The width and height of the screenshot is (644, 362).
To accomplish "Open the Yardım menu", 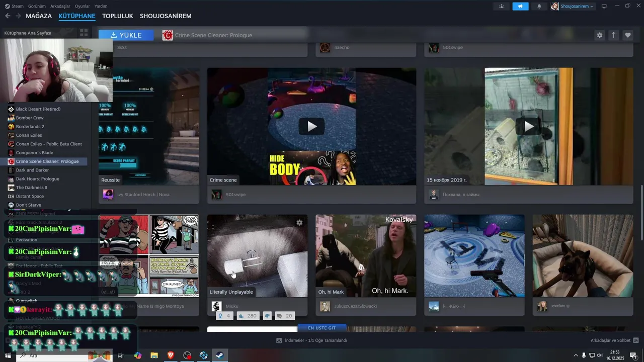I will 101,7.
